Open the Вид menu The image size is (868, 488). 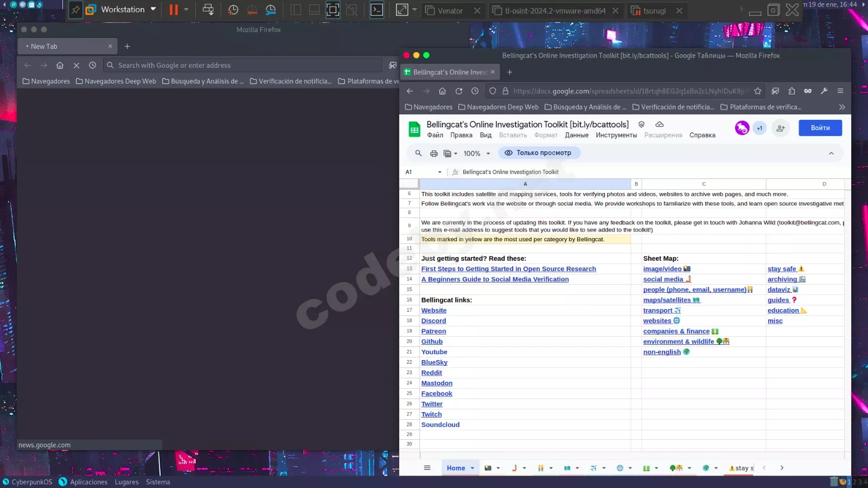tap(486, 136)
